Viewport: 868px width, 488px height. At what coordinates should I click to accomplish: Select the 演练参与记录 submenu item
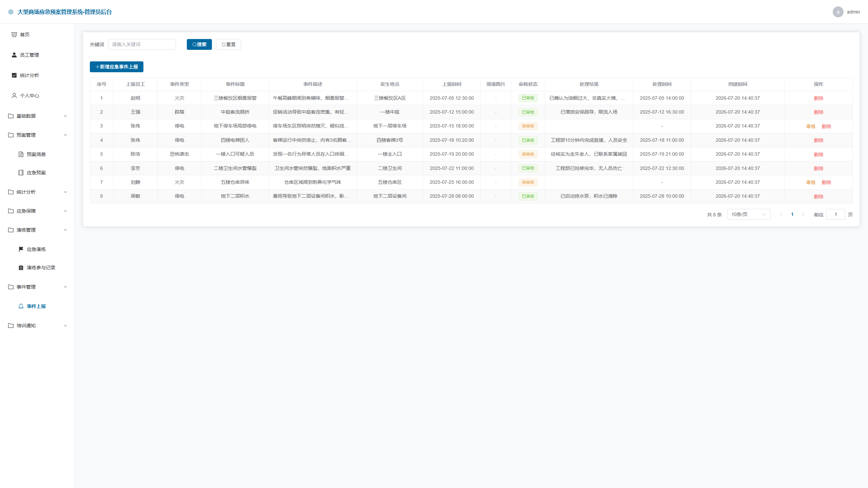pos(37,268)
